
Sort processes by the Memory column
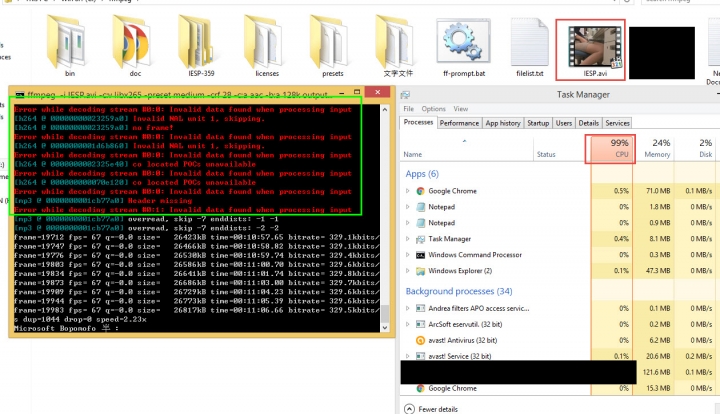click(x=653, y=149)
